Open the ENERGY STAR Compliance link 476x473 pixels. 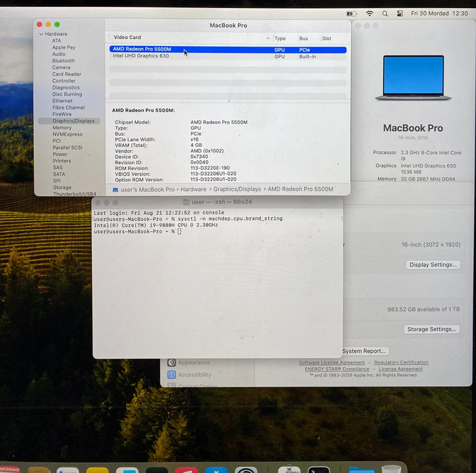pos(337,369)
